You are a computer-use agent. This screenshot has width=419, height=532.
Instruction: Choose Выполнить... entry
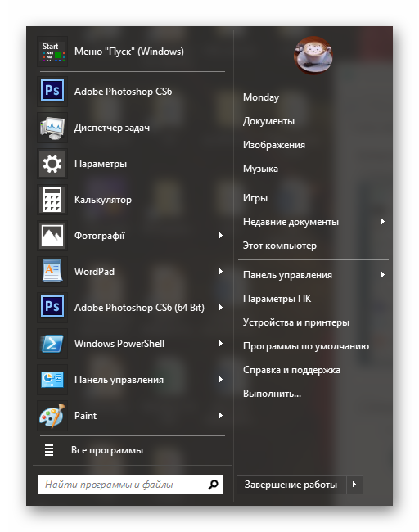(272, 394)
